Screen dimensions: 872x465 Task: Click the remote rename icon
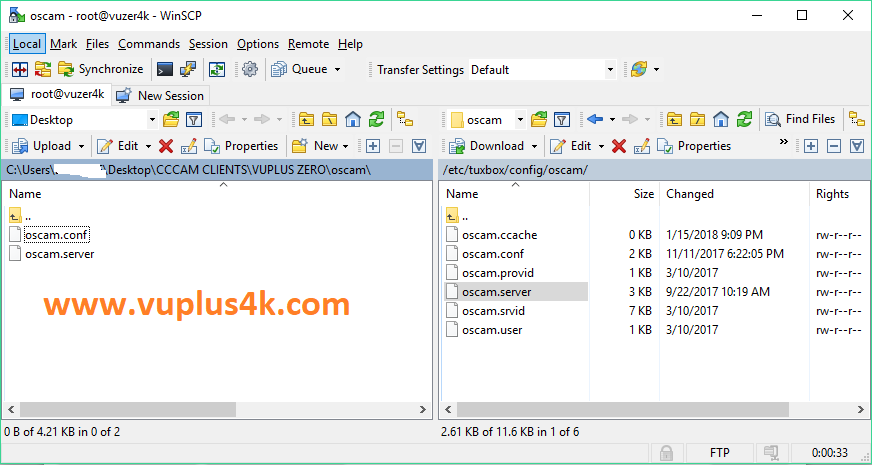pos(642,146)
